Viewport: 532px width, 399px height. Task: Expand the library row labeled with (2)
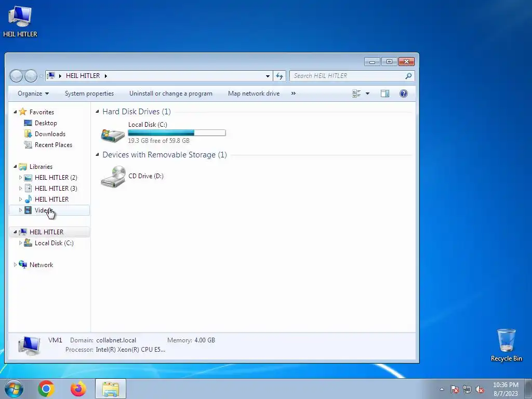20,177
